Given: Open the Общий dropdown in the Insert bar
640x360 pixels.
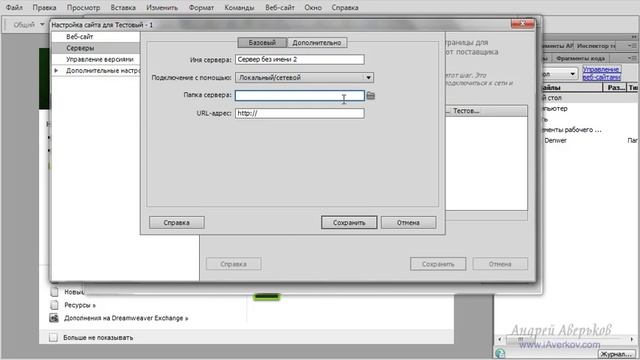Looking at the screenshot, I should pyautogui.click(x=28, y=25).
